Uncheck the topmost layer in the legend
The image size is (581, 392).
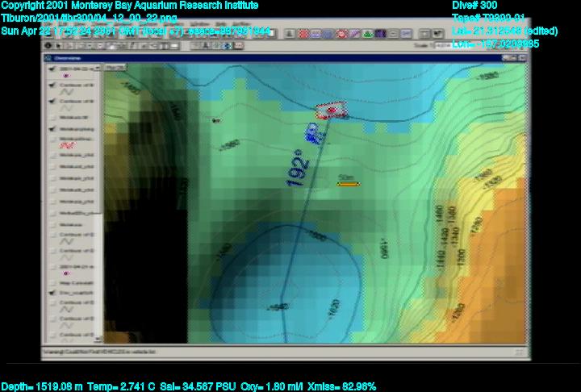pos(52,69)
